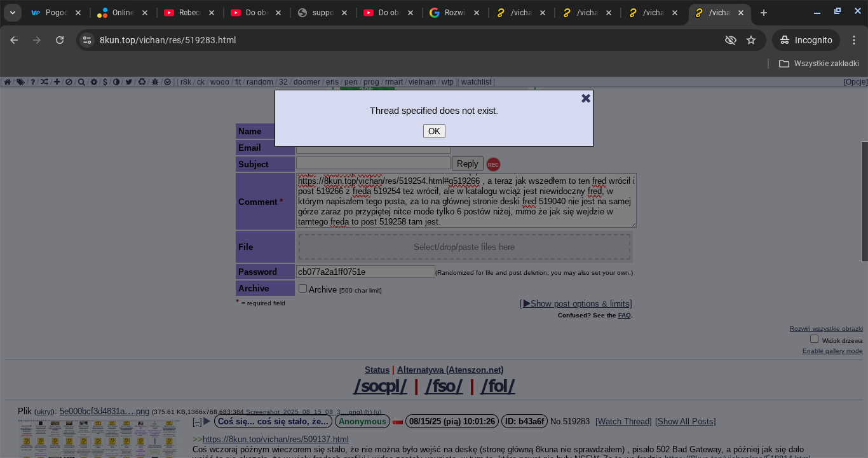Viewport: 868px width, 458px height.
Task: Click the Select/drop/paste files area
Action: click(465, 247)
